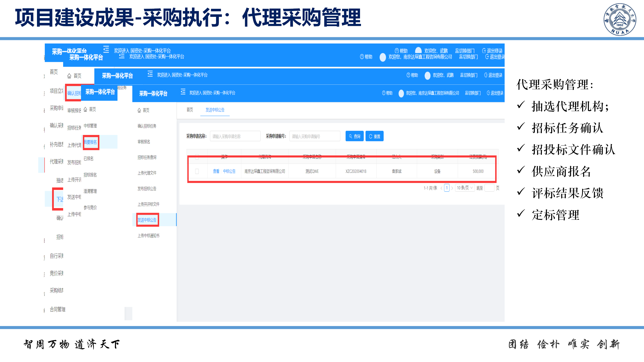Click the 500,000 budget cell

(x=478, y=171)
